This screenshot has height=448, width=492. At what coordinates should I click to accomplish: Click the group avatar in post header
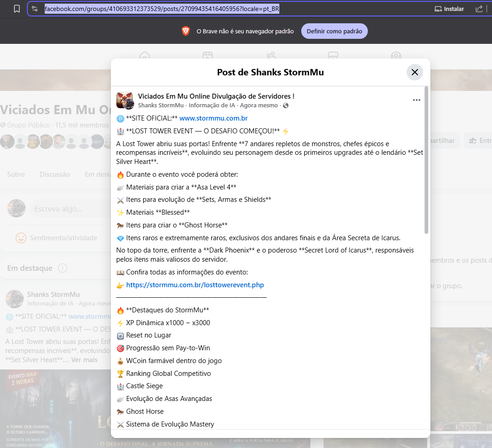125,100
